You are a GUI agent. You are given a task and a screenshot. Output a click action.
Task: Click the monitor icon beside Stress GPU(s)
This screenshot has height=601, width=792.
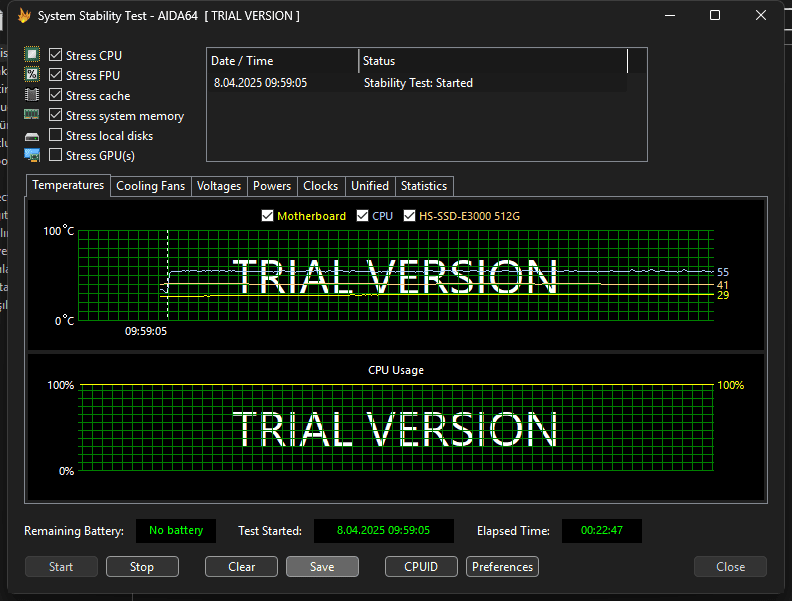pyautogui.click(x=32, y=156)
